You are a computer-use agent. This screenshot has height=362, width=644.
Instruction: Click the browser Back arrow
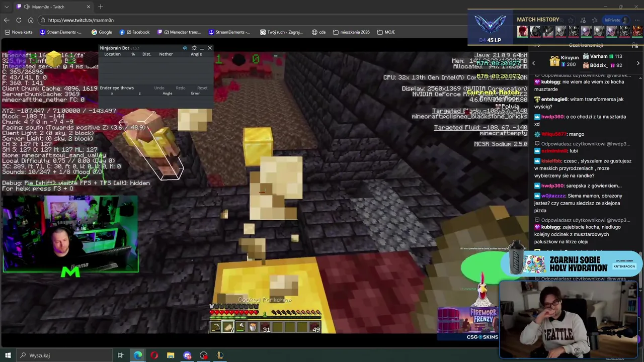[6, 20]
